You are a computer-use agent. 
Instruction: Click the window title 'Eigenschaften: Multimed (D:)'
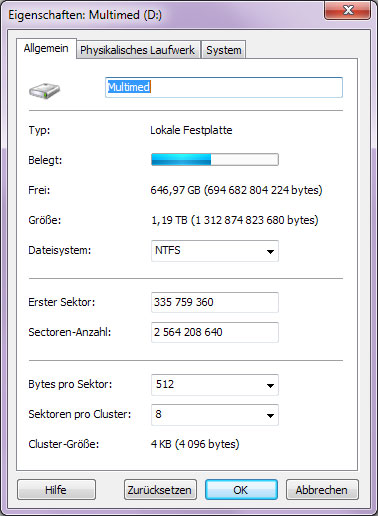coord(85,15)
